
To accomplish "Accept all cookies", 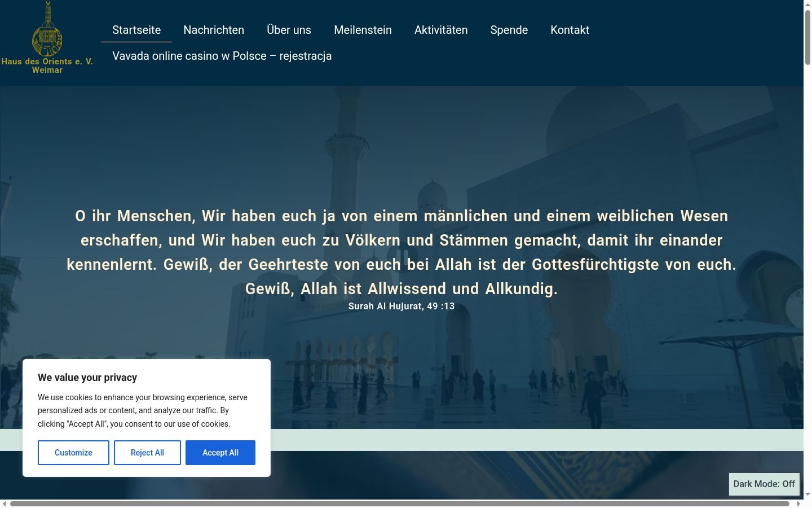I will [x=220, y=453].
